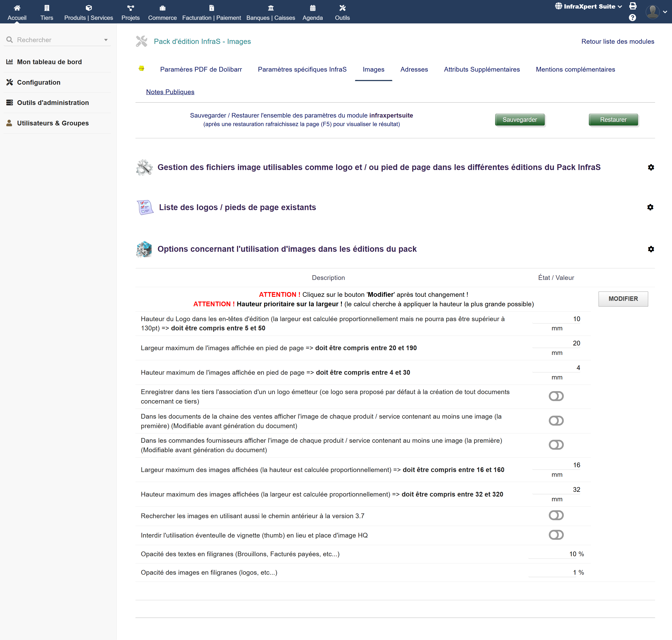
Task: Toggle logo émetteur association in tiers
Action: click(x=556, y=396)
